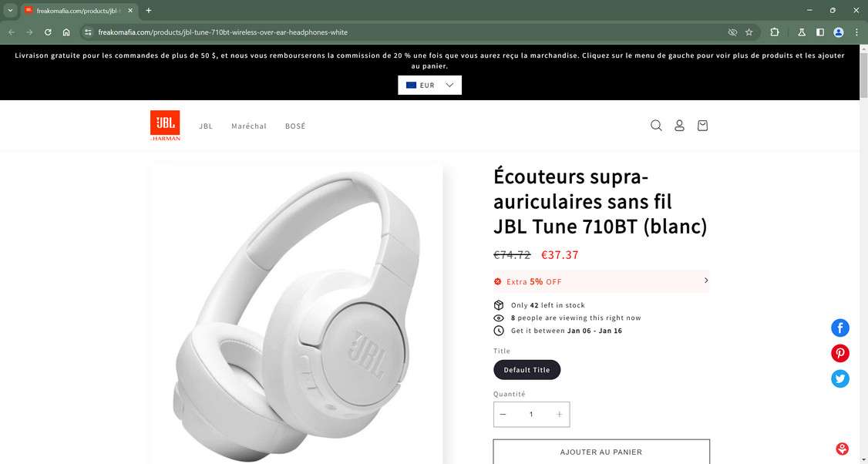Open the browser extensions puzzle icon
Image resolution: width=868 pixels, height=464 pixels.
pos(775,32)
